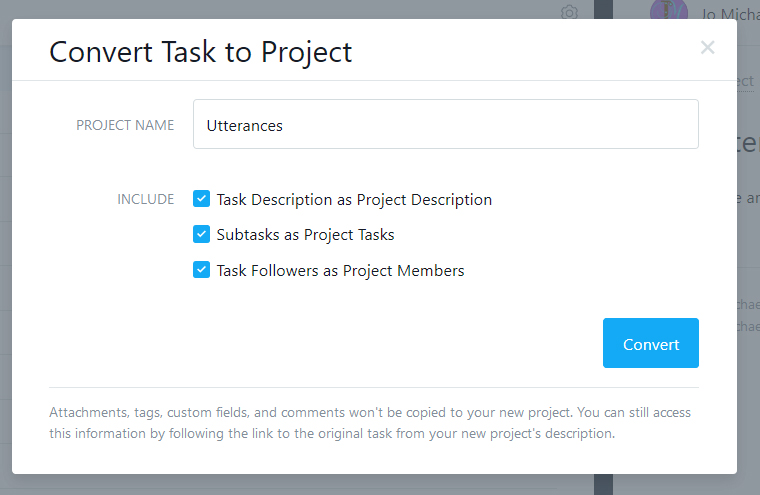Click the 'Task Followers as Project Members' label
The image size is (760, 495).
pyautogui.click(x=340, y=270)
